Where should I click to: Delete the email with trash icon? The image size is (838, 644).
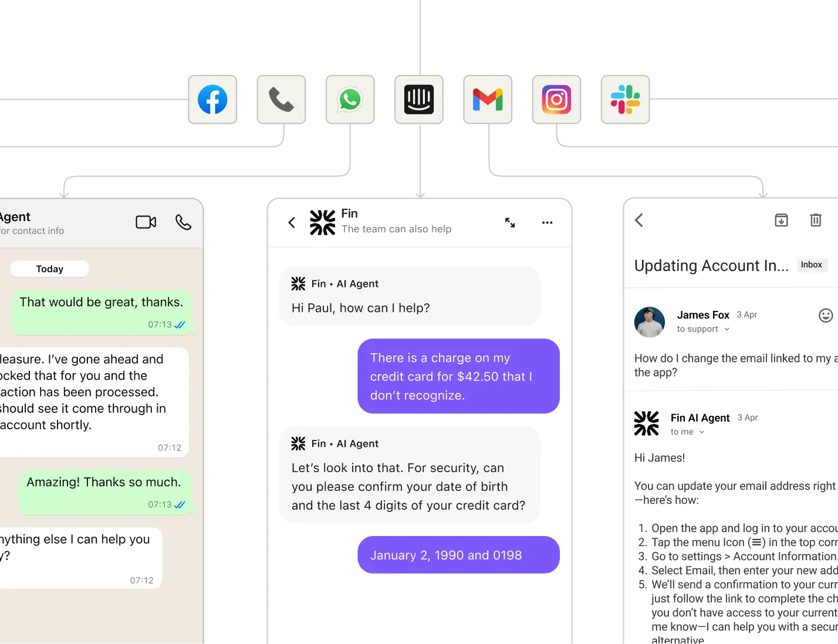(816, 221)
